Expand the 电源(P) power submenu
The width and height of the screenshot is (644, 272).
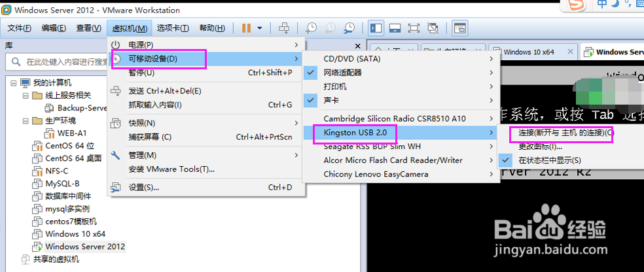(x=206, y=44)
